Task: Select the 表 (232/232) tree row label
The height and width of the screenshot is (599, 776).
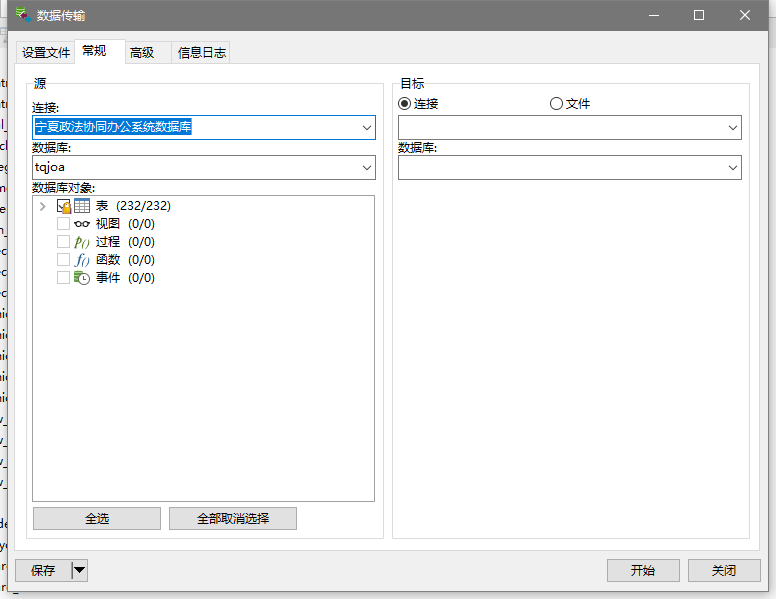Action: click(133, 206)
